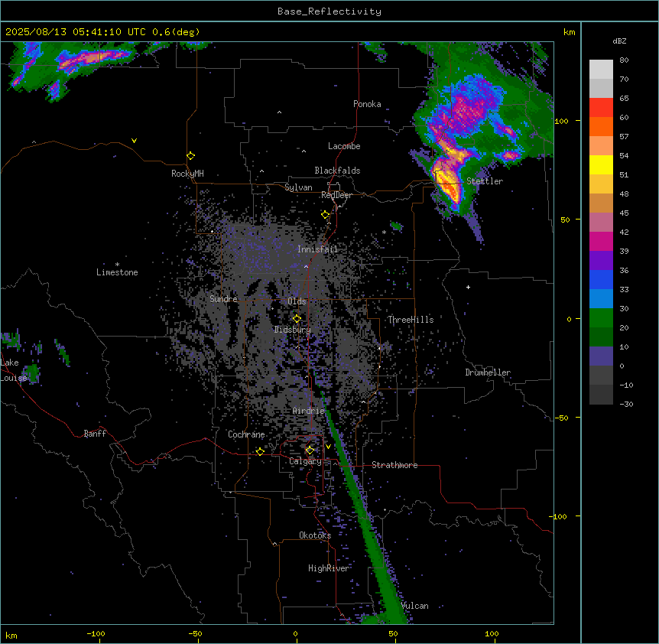This screenshot has height=644, width=659.
Task: Click the yellow diamond marker above RockyMH
Action: (191, 156)
